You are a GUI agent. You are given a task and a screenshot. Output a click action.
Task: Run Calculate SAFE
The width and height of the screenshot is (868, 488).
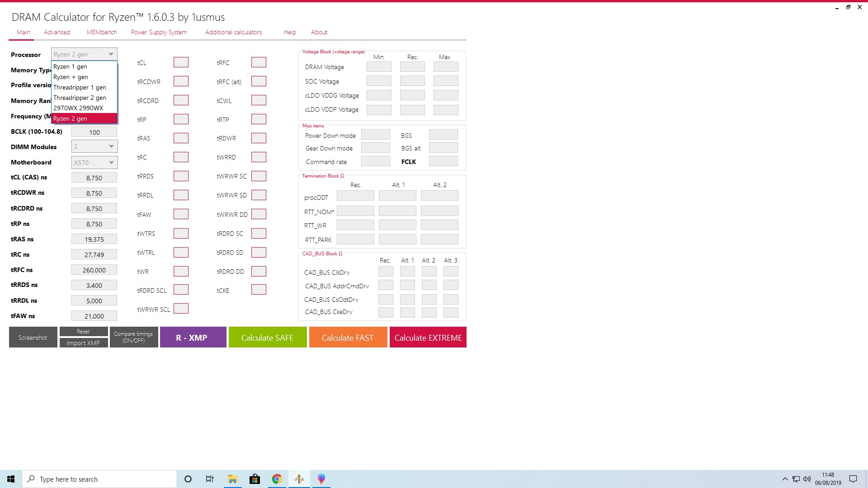(x=268, y=337)
